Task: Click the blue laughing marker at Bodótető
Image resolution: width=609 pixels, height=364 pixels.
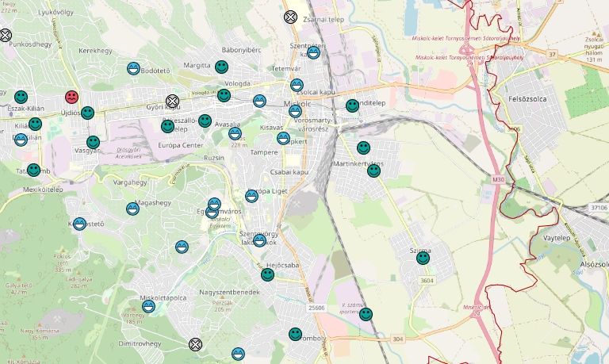Action: (133, 69)
